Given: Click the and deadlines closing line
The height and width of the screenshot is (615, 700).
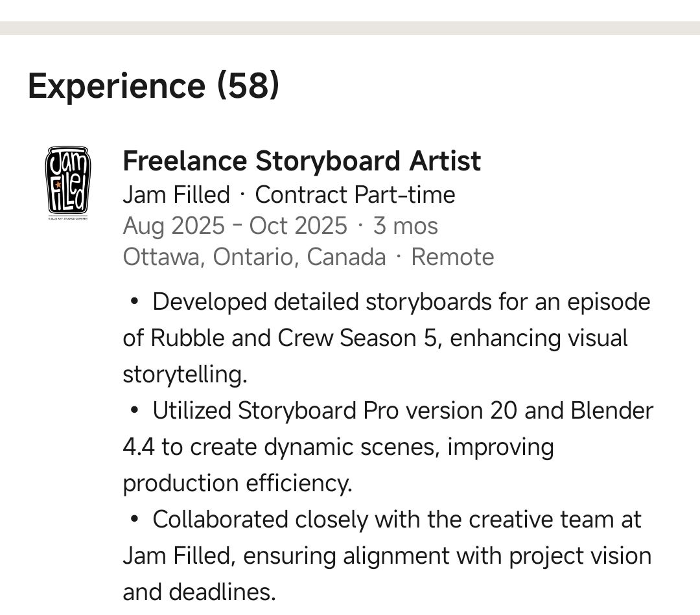Looking at the screenshot, I should (199, 592).
